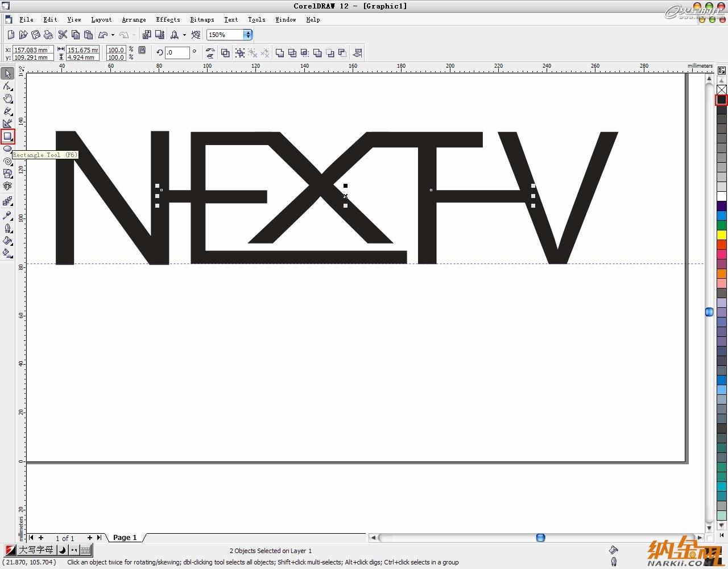Click the Undo arrow icon

103,35
